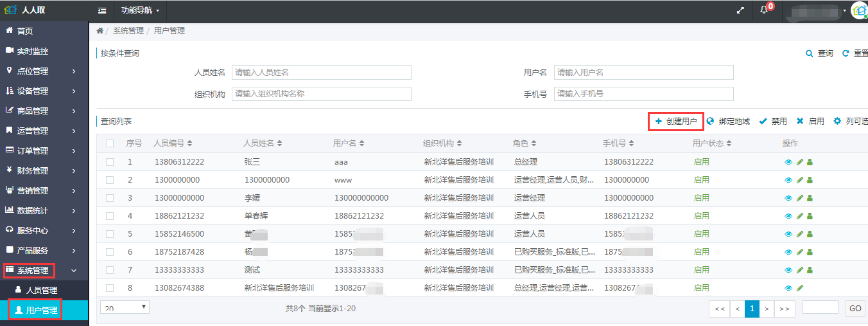View 单春辉 details with eye icon
This screenshot has width=868, height=326.
click(x=788, y=216)
